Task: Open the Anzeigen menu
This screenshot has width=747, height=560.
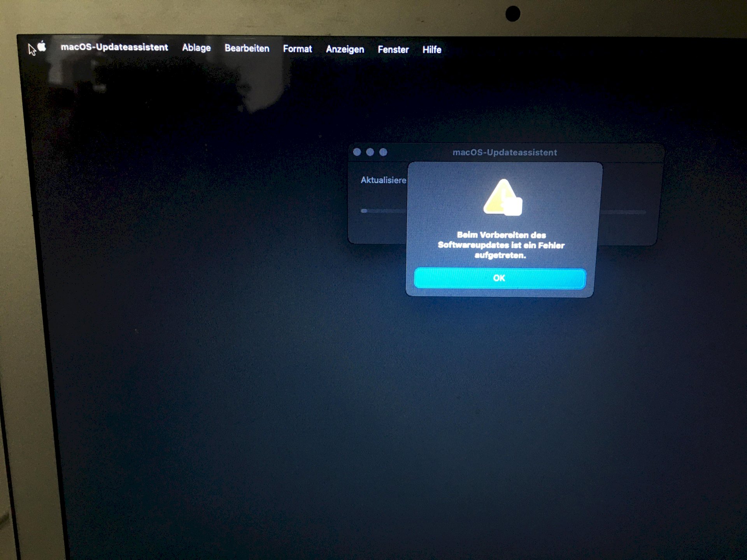Action: click(x=344, y=49)
